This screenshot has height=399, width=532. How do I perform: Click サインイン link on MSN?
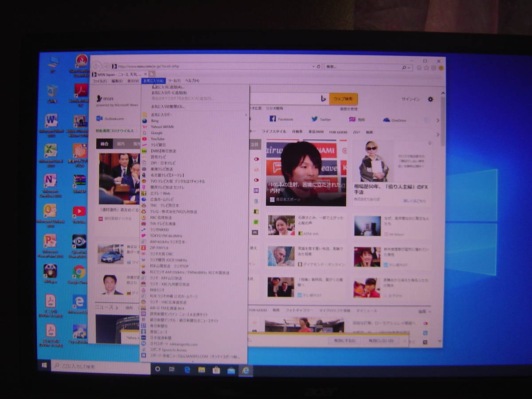pyautogui.click(x=411, y=99)
